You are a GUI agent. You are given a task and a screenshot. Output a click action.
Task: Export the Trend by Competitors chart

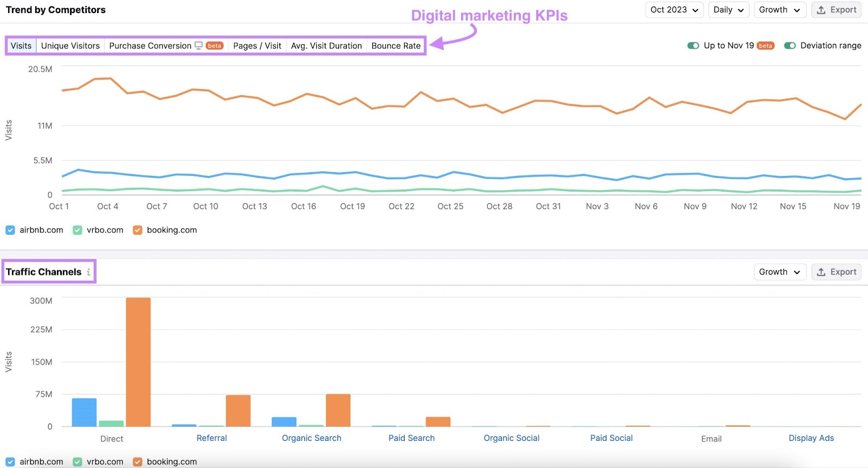(x=836, y=10)
